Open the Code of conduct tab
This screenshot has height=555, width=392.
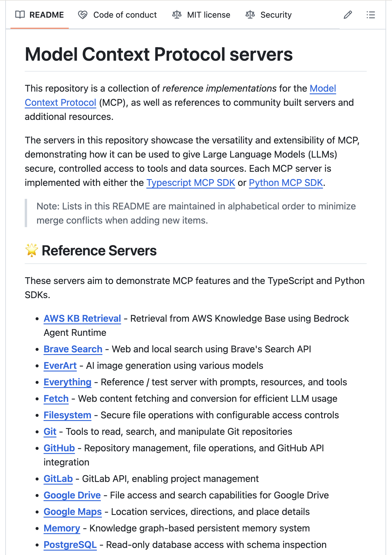coord(117,15)
